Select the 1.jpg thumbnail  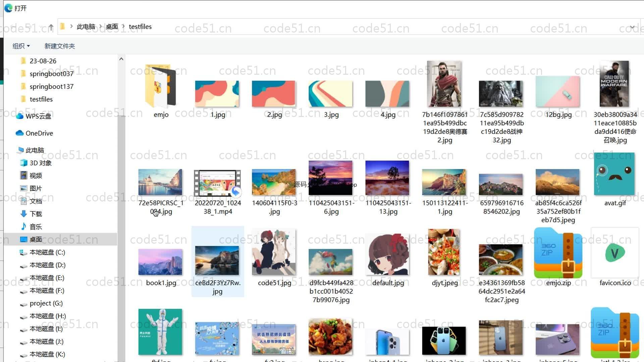click(217, 94)
